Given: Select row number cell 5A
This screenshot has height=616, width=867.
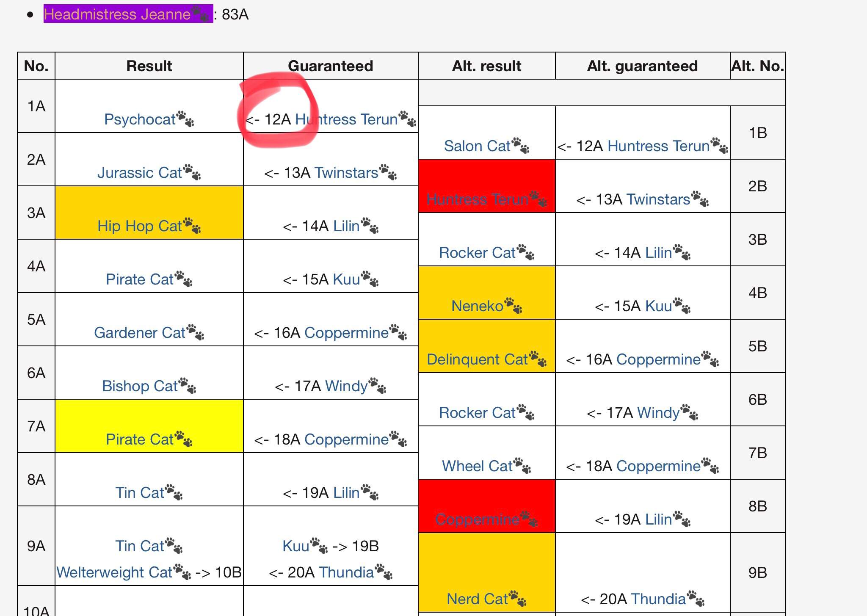Looking at the screenshot, I should (x=36, y=320).
